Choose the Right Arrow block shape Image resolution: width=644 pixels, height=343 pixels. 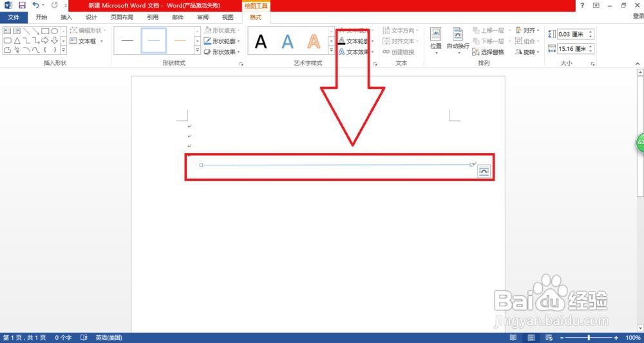45,41
